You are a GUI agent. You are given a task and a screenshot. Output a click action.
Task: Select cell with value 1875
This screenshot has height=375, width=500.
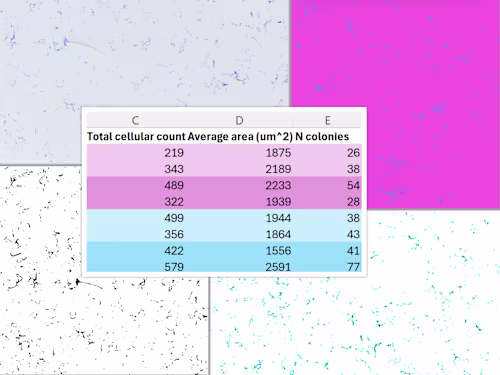240,153
